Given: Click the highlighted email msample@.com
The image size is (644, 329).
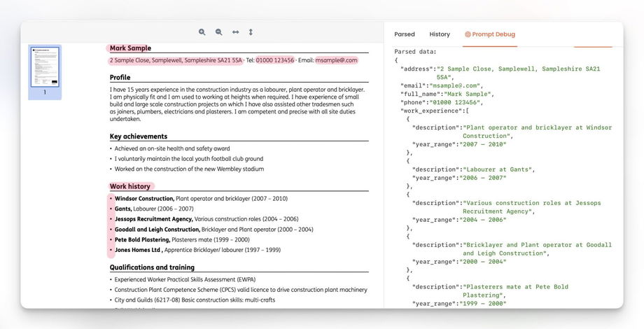Looking at the screenshot, I should 336,60.
